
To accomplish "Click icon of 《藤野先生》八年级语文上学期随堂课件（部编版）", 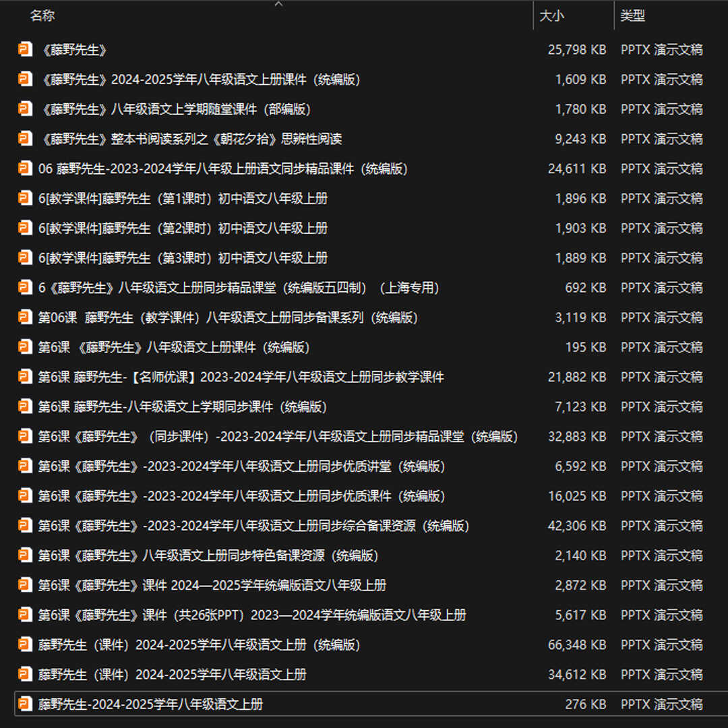I will click(x=25, y=109).
